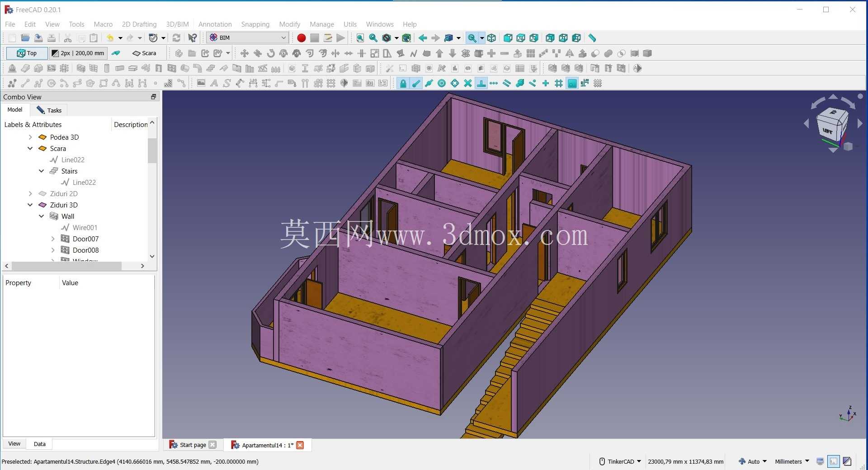Select the Draft Circle tool
Screen dimensions: 868x470
pyautogui.click(x=52, y=83)
